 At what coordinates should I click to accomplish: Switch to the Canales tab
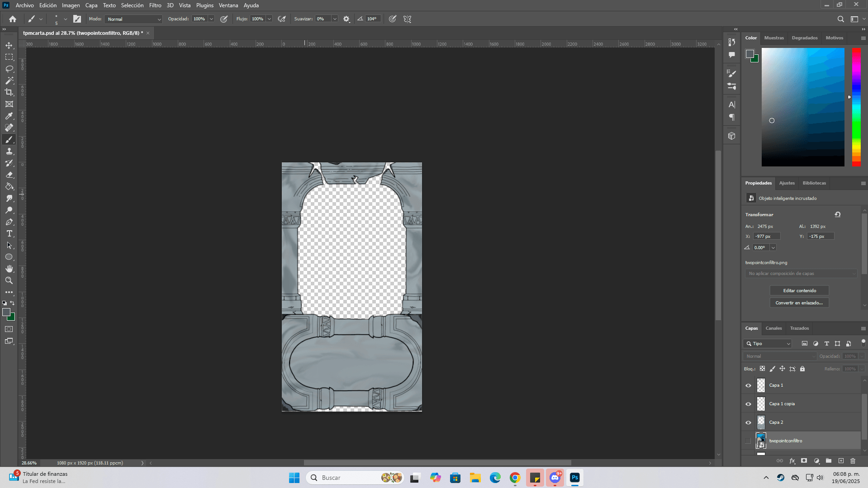[x=773, y=328]
